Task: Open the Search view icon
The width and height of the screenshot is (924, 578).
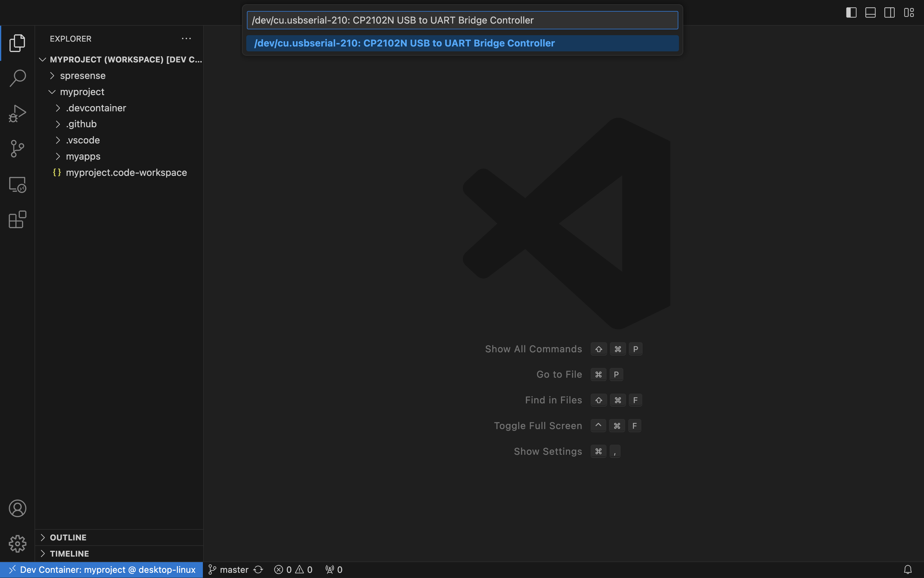Action: tap(17, 78)
